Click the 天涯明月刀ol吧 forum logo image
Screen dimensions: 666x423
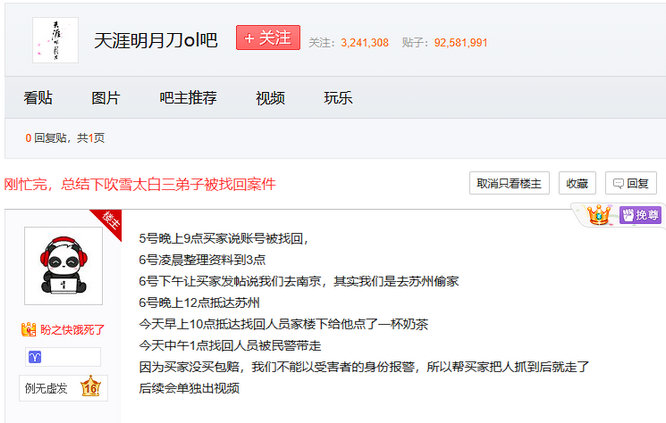pyautogui.click(x=55, y=40)
